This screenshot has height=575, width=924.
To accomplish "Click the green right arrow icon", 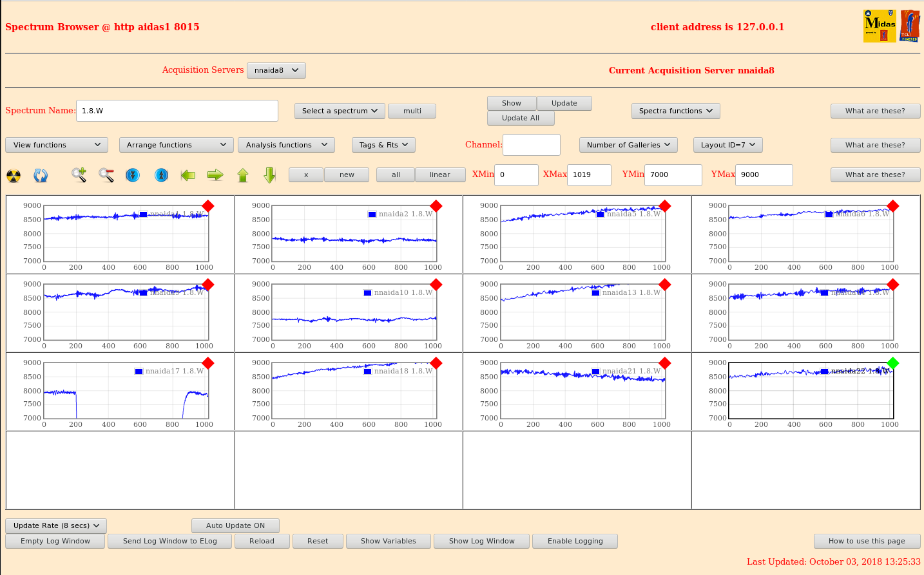I will [215, 174].
